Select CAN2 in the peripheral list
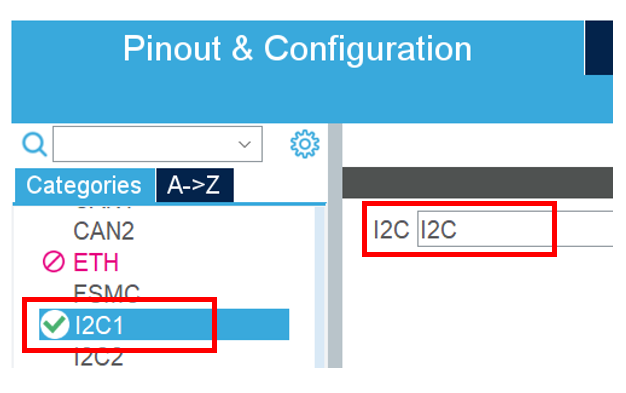This screenshot has height=393, width=626. (103, 231)
